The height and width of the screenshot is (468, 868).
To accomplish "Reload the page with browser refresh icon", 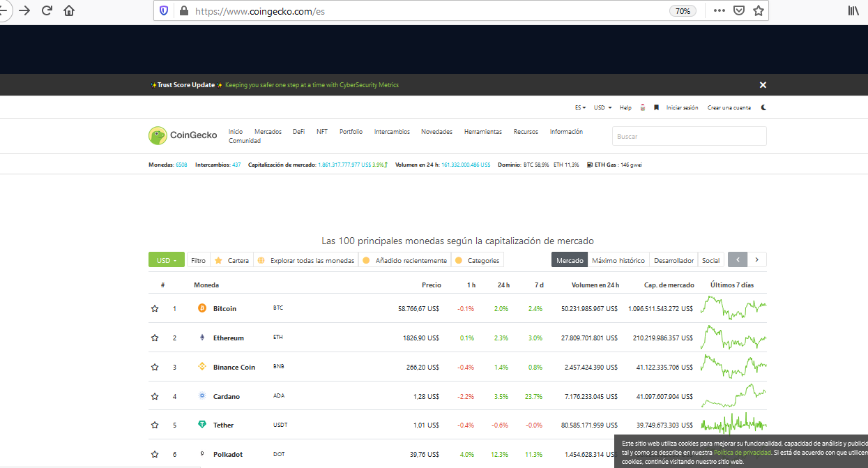I will click(47, 10).
